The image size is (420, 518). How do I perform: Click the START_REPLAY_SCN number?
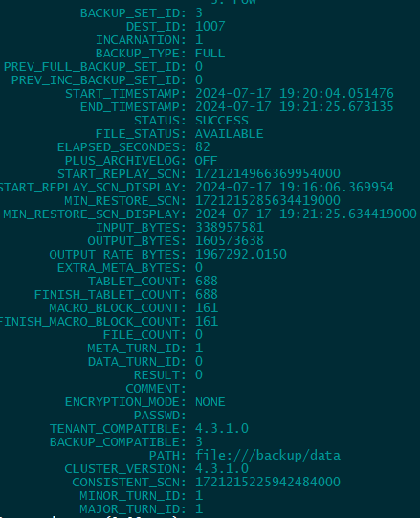268,173
